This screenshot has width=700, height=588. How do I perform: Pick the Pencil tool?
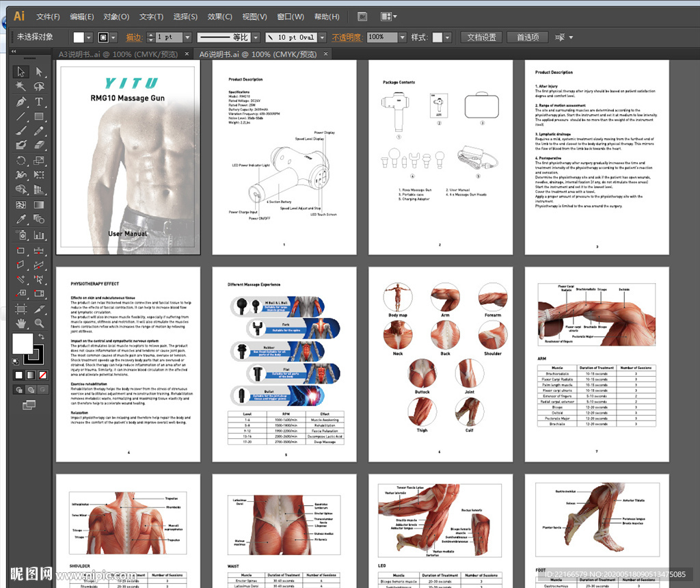pos(39,131)
